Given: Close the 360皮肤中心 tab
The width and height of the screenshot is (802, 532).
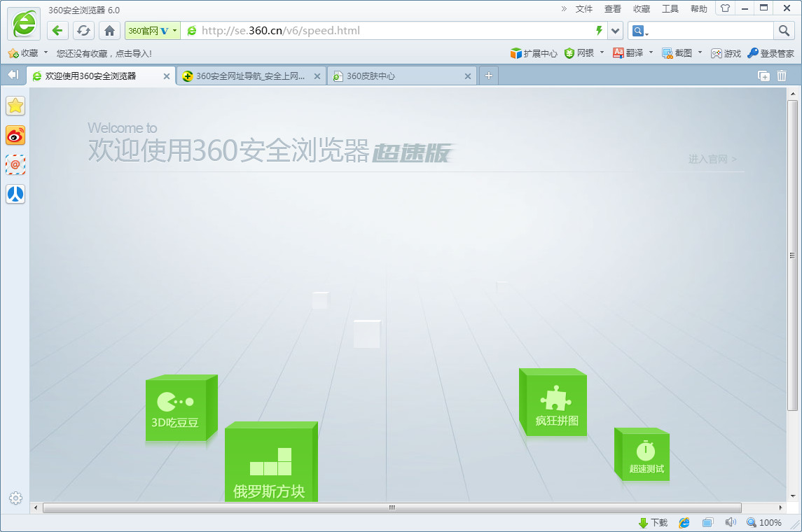Looking at the screenshot, I should tap(467, 76).
